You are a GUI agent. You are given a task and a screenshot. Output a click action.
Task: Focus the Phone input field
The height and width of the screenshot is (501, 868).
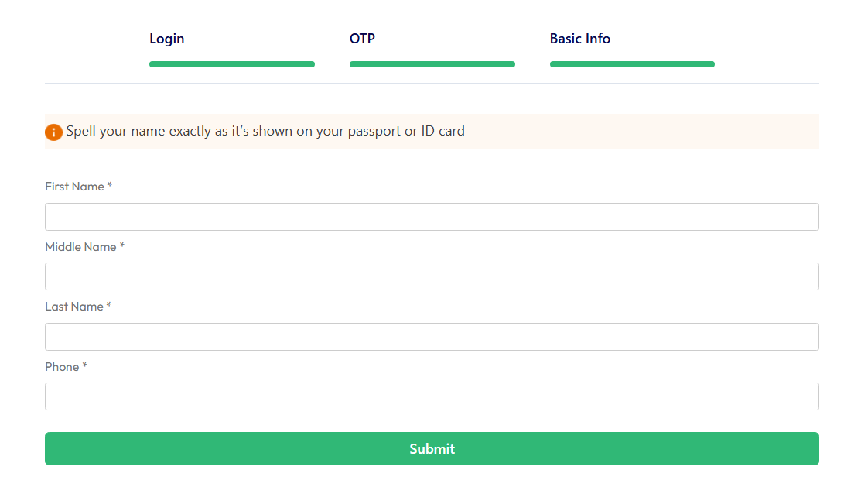click(432, 396)
